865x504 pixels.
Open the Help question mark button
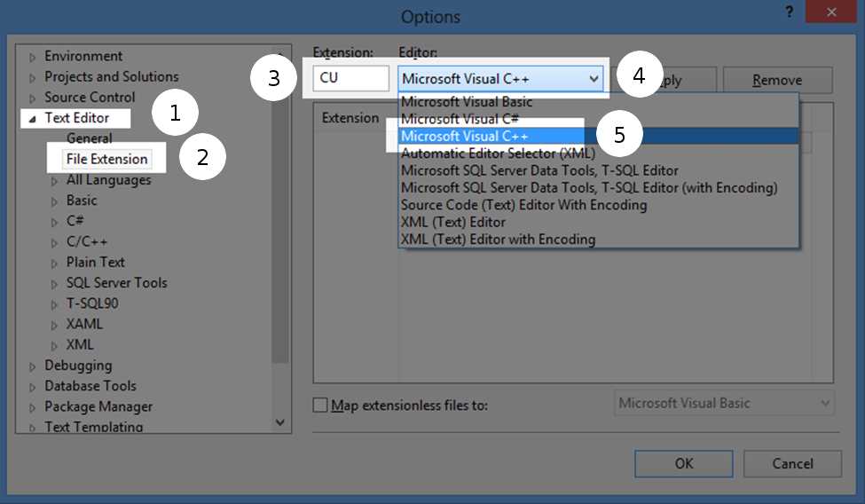pyautogui.click(x=790, y=12)
